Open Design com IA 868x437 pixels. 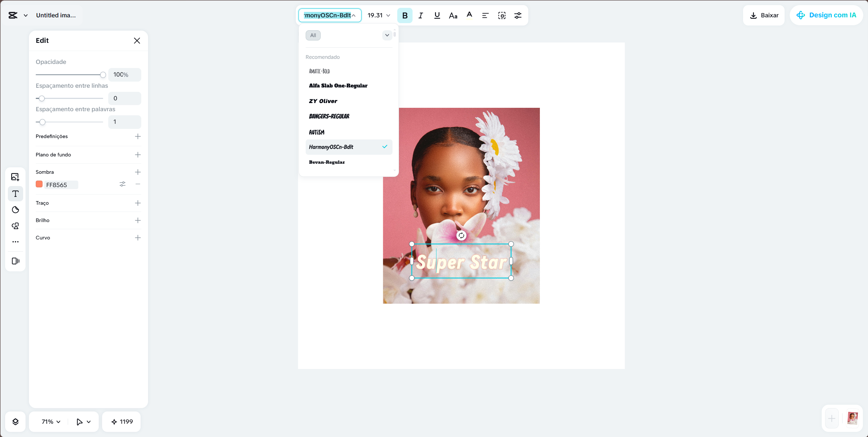pyautogui.click(x=826, y=15)
